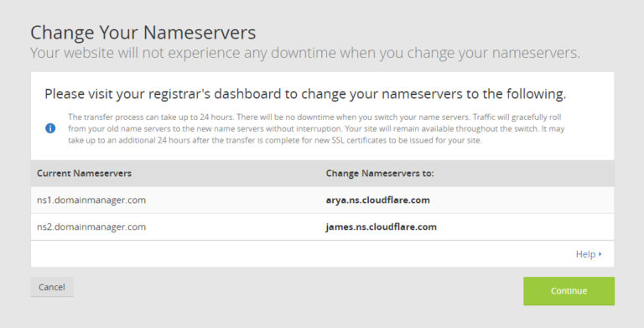
Task: Click the transfer process info paragraph
Action: coord(316,128)
